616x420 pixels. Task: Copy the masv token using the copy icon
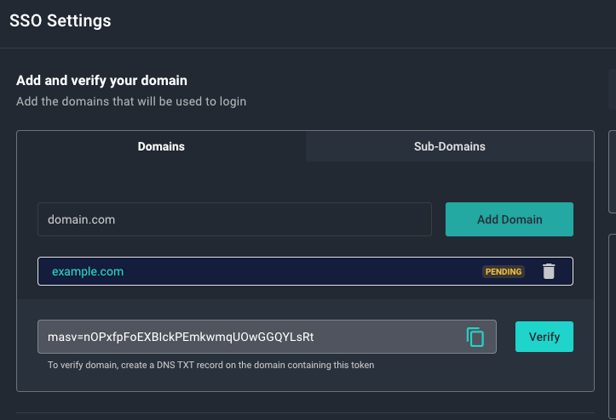click(x=475, y=337)
